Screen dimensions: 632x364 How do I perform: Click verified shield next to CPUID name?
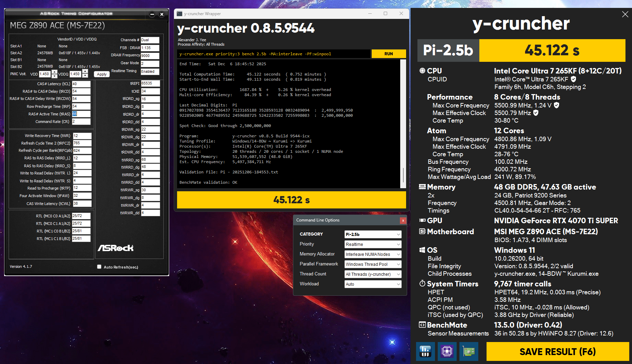pyautogui.click(x=573, y=79)
